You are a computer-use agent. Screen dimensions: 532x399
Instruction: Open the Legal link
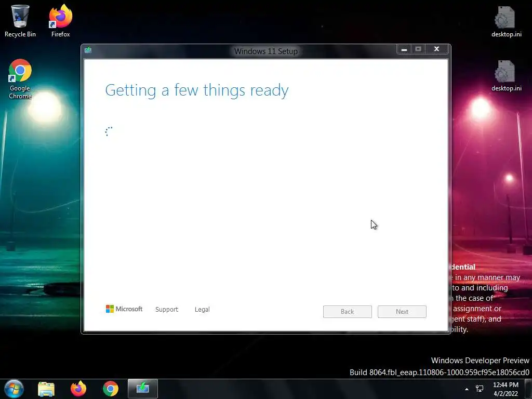point(202,310)
